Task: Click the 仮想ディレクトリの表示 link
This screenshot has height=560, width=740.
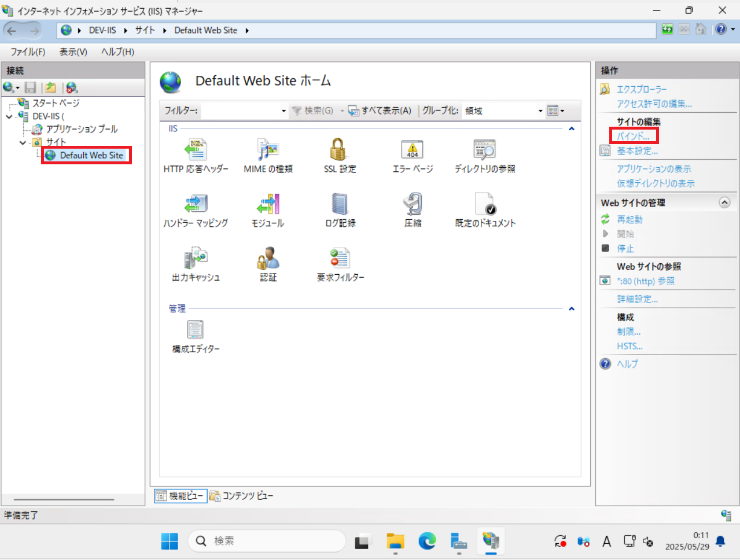Action: point(656,183)
